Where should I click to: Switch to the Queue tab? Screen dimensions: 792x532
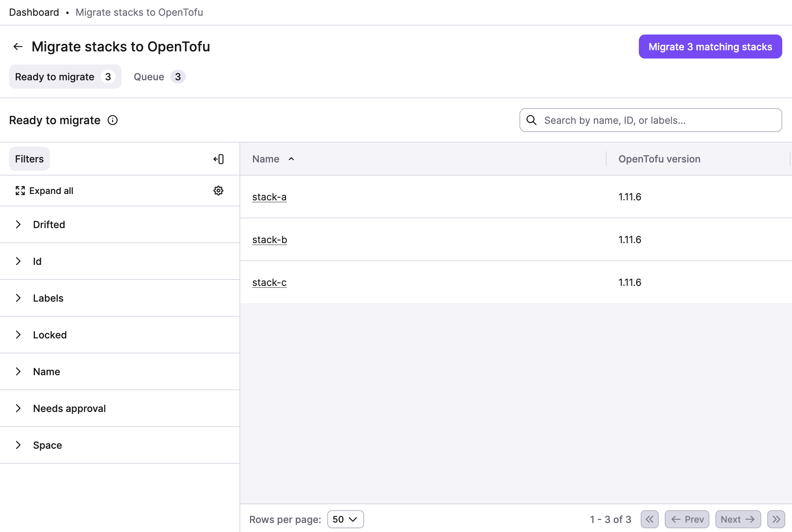[159, 77]
